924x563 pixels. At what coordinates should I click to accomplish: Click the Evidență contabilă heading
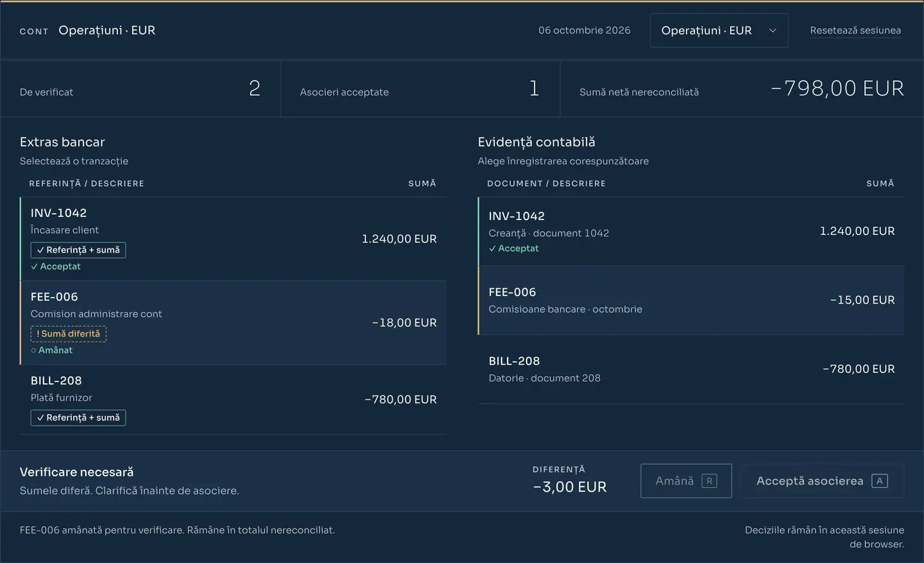coord(536,142)
